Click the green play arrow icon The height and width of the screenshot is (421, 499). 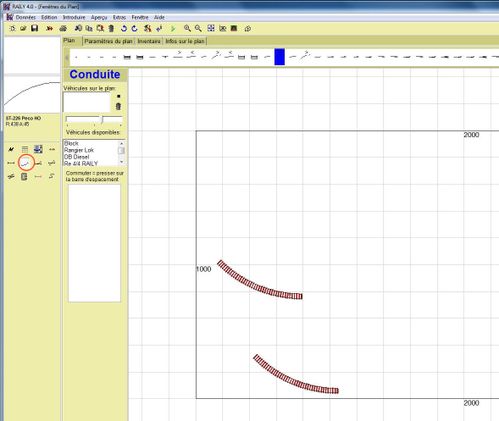[x=173, y=29]
